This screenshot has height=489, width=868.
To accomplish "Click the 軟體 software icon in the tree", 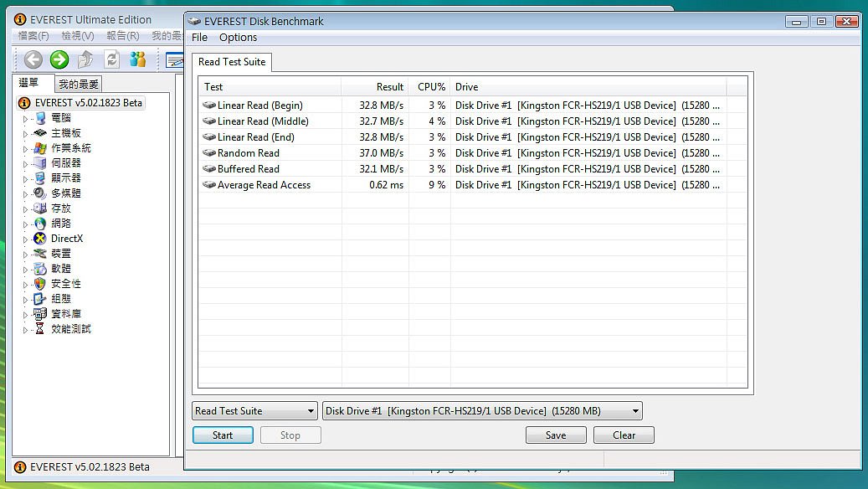I will pyautogui.click(x=40, y=269).
